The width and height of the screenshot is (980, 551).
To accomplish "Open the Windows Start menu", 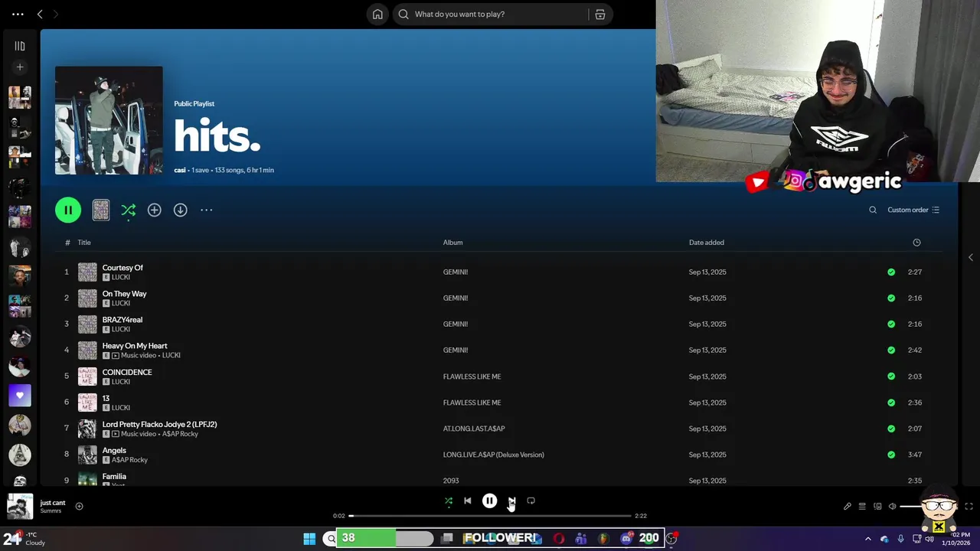I will (309, 539).
